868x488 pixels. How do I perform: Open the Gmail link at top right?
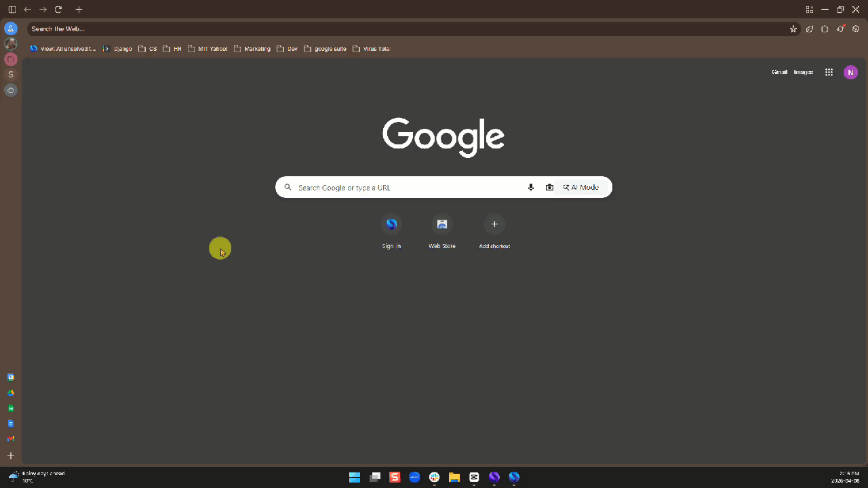click(x=779, y=72)
